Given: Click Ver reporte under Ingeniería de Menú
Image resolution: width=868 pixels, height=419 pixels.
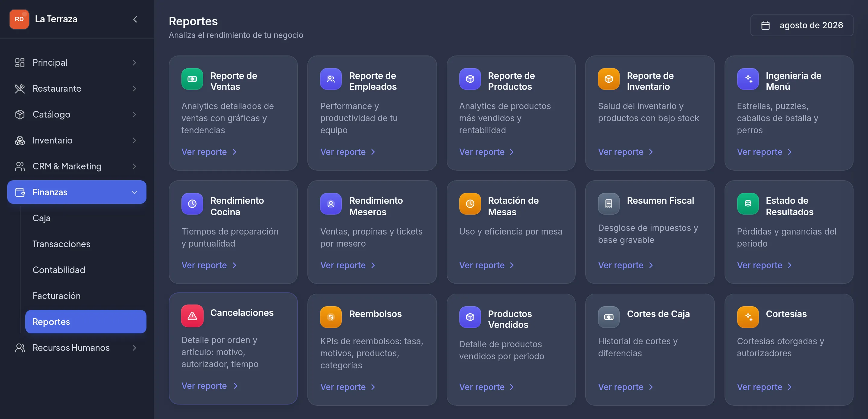Looking at the screenshot, I should pyautogui.click(x=765, y=152).
